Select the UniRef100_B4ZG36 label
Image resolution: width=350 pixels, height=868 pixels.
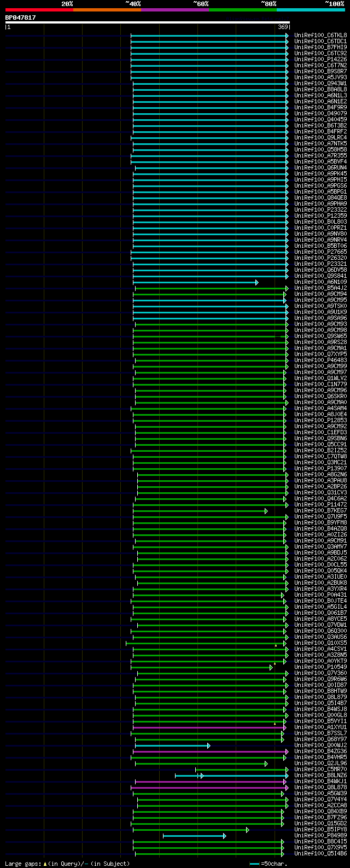point(320,752)
